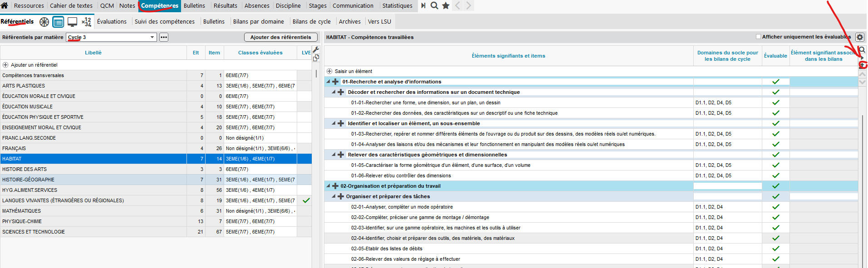Screen dimensions: 868x268
Task: Toggle the Évaluable check for item 01-01-Rechercher une forme
Action: pos(776,102)
